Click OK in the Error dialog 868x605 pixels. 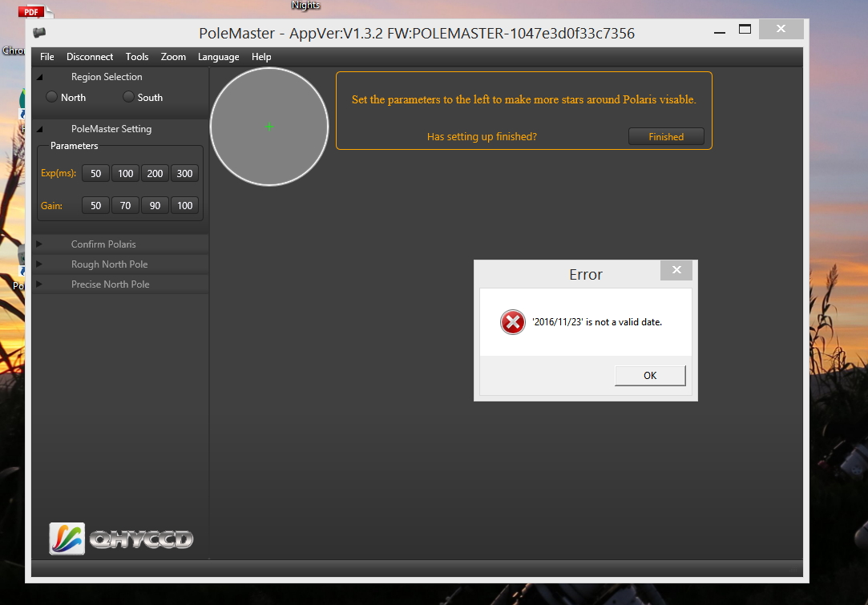tap(650, 375)
